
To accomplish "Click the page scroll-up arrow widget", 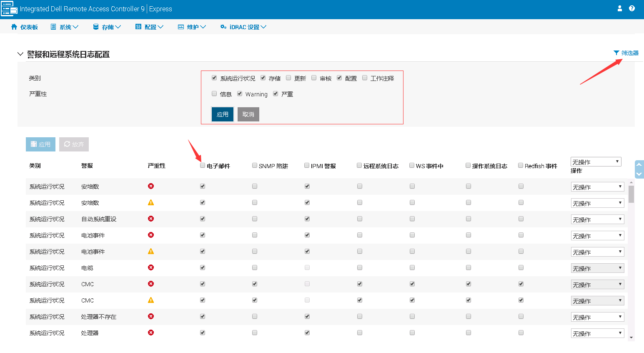I will [639, 164].
